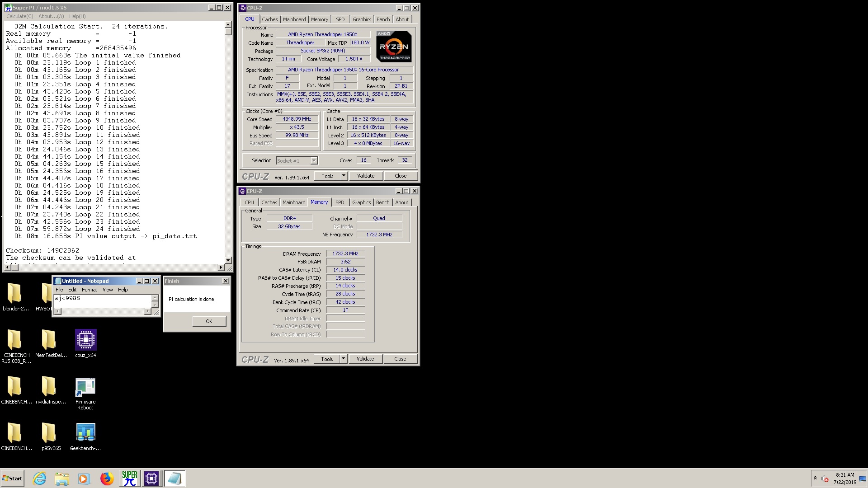Click the Checksum: 149C2862 line
Image resolution: width=868 pixels, height=488 pixels.
pos(42,250)
